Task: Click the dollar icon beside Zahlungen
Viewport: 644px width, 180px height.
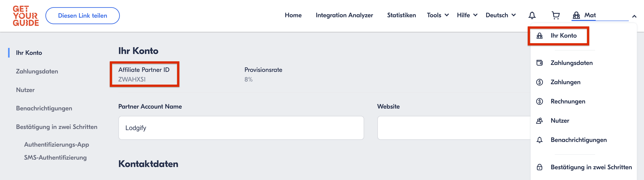Action: (x=539, y=82)
